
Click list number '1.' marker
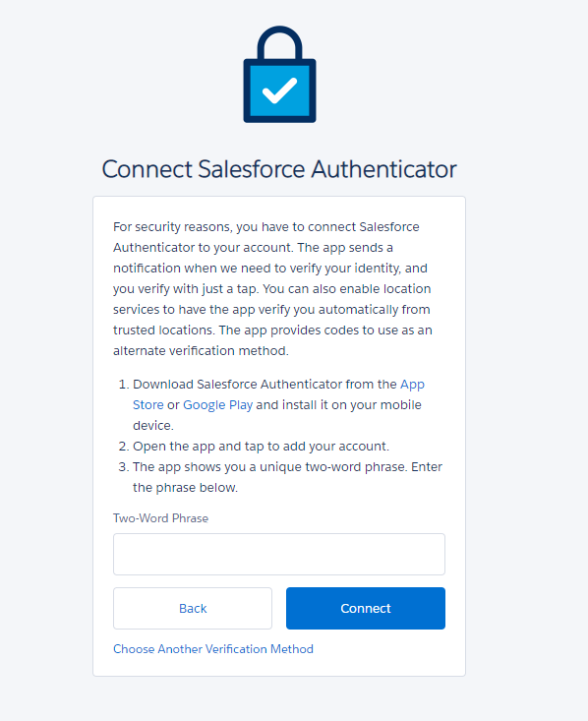tap(123, 384)
